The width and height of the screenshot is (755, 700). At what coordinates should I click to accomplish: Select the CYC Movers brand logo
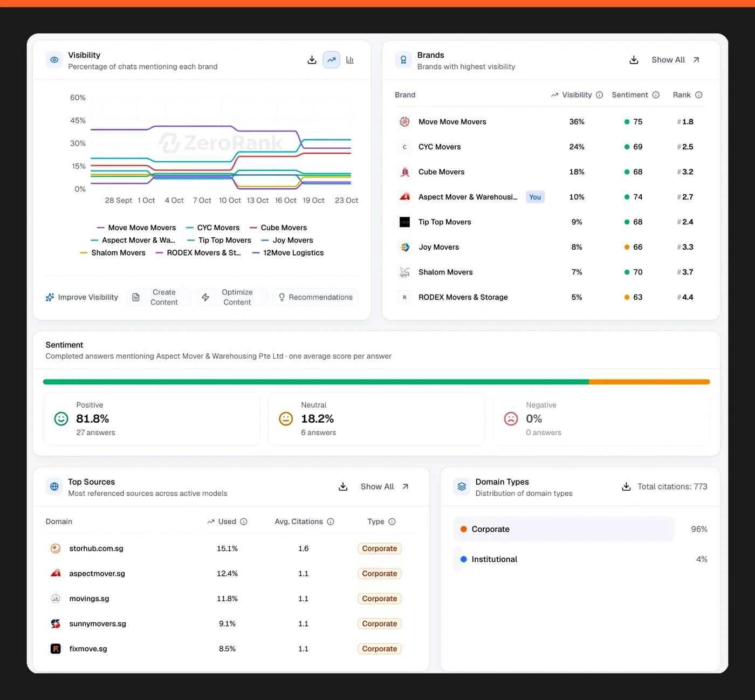(404, 147)
